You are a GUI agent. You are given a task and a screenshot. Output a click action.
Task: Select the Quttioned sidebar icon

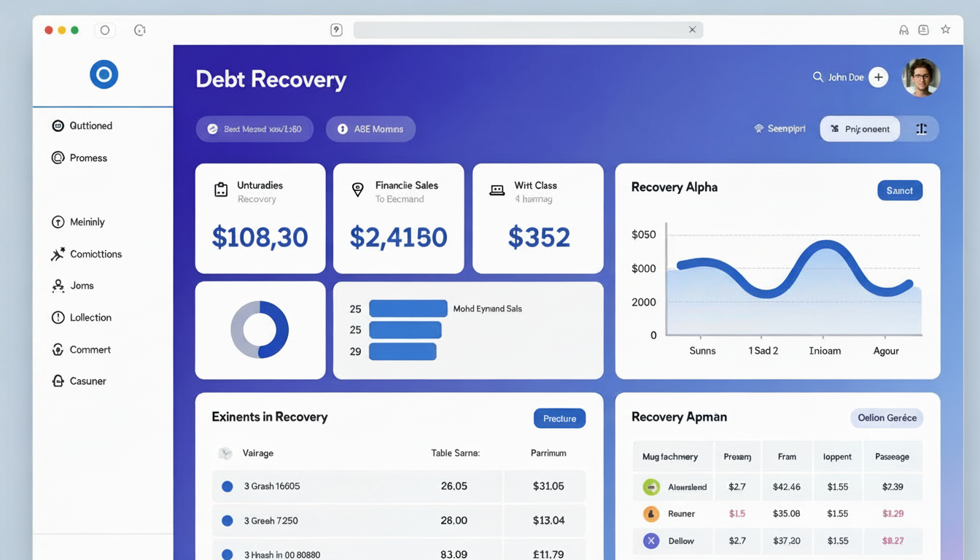coord(58,125)
